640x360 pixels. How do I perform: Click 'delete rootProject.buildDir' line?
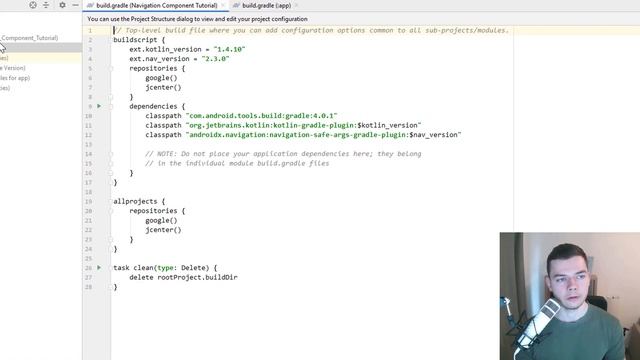point(183,278)
